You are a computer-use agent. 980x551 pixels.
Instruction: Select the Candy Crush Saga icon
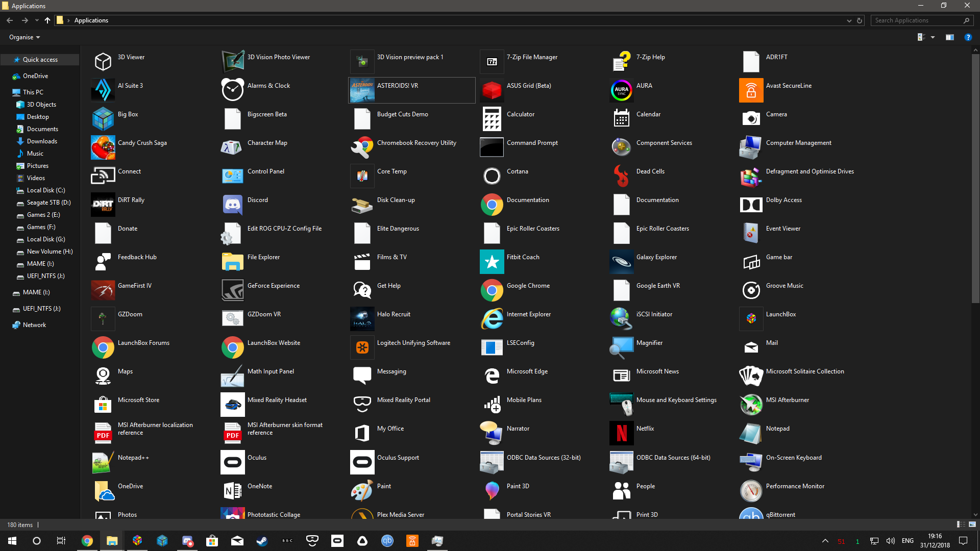point(103,147)
